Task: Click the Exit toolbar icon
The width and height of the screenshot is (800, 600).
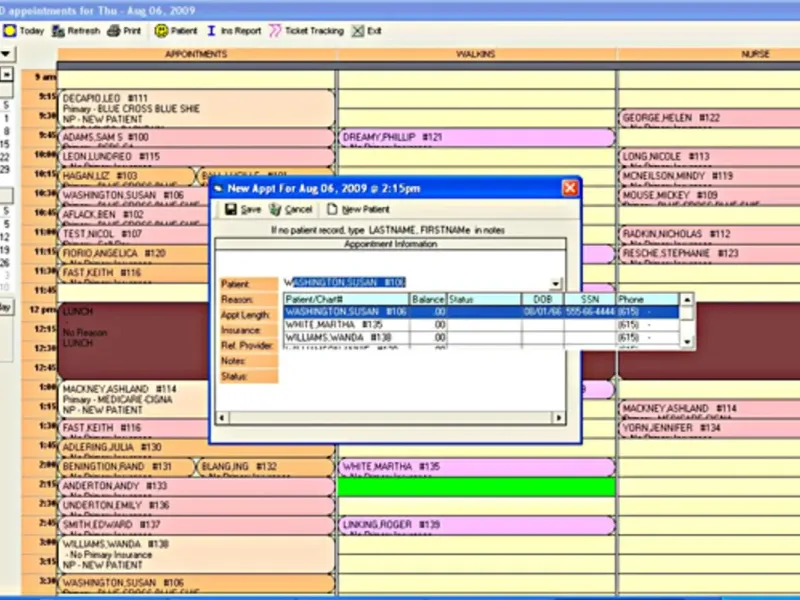Action: coord(358,31)
